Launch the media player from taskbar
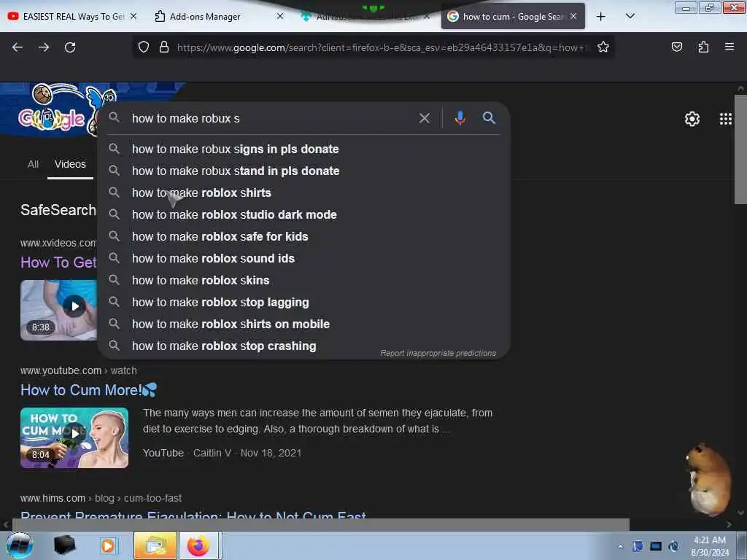747x560 pixels. (x=109, y=545)
